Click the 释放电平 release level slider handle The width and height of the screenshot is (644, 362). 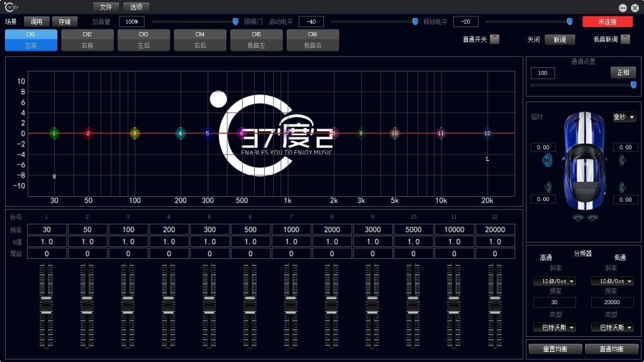[569, 21]
